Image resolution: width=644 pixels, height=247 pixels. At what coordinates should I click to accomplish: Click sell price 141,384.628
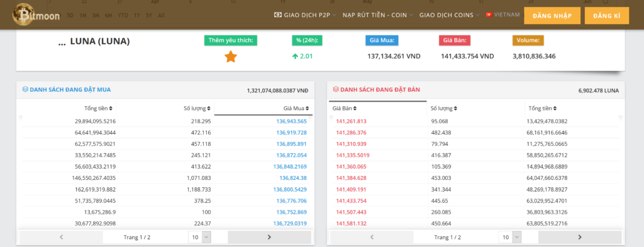pos(351,178)
